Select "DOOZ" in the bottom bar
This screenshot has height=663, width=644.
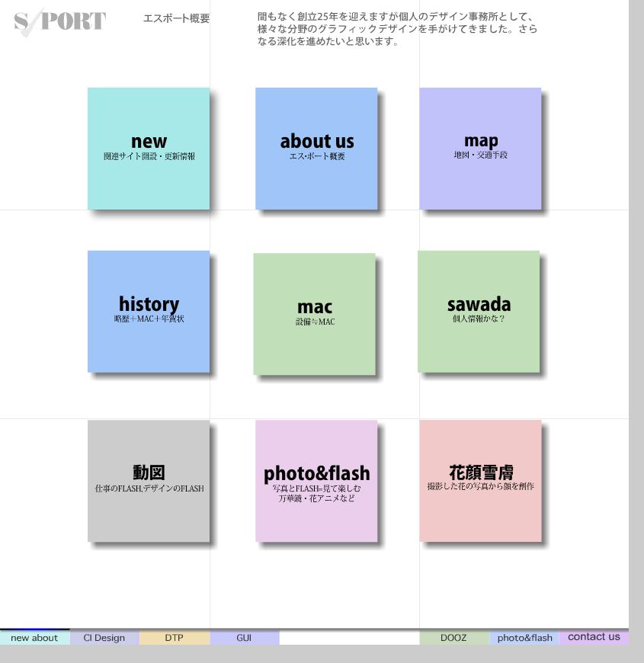point(454,638)
